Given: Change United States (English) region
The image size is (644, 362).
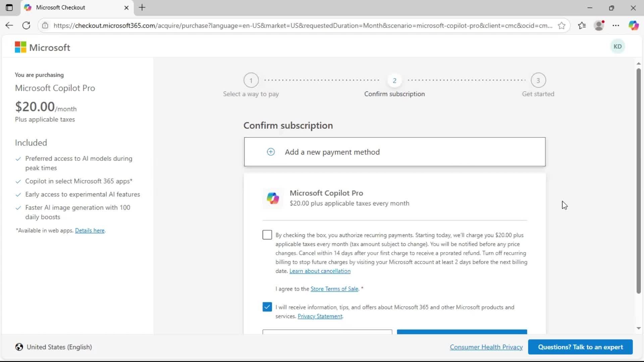Looking at the screenshot, I should pos(54,347).
